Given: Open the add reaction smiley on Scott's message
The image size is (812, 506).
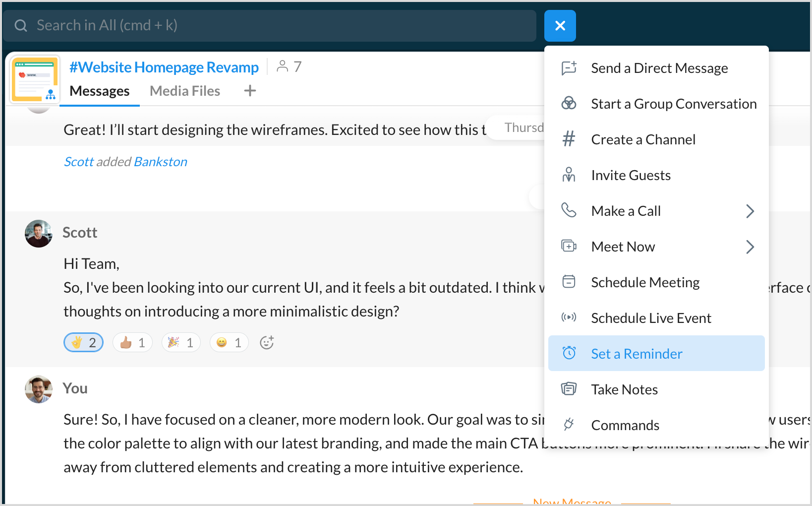Looking at the screenshot, I should [267, 342].
